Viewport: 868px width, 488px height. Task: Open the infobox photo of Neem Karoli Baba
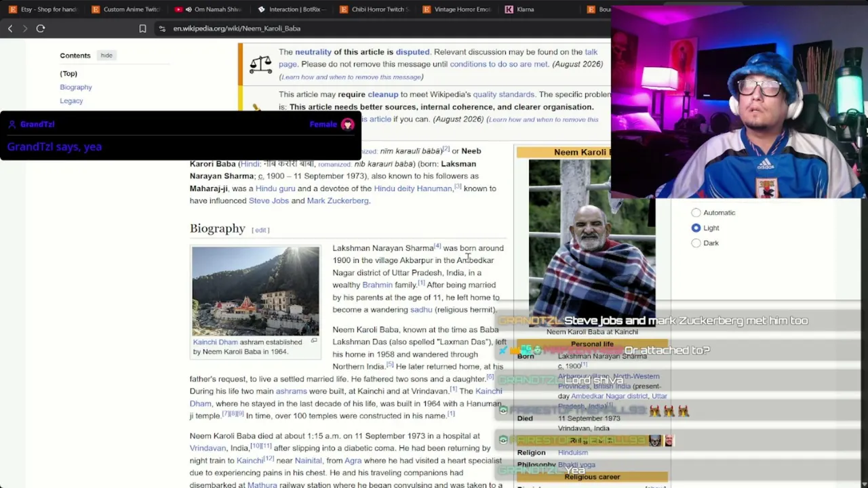(x=591, y=243)
